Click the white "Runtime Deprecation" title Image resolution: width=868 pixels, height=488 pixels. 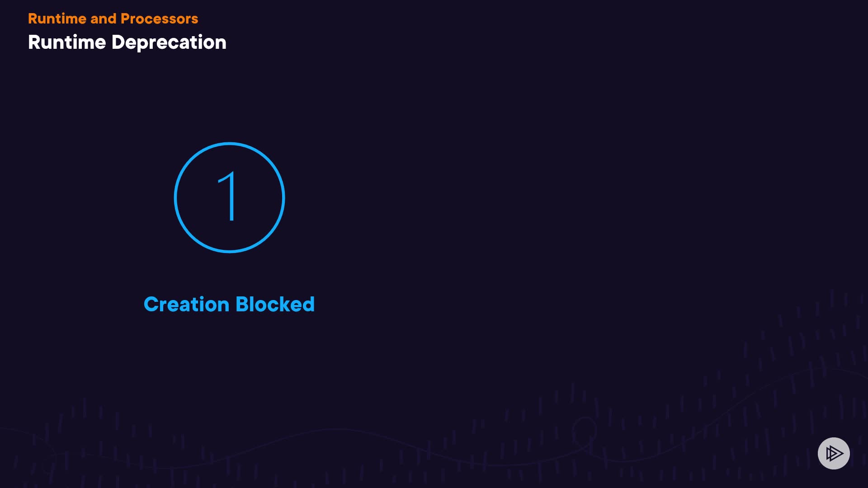127,42
